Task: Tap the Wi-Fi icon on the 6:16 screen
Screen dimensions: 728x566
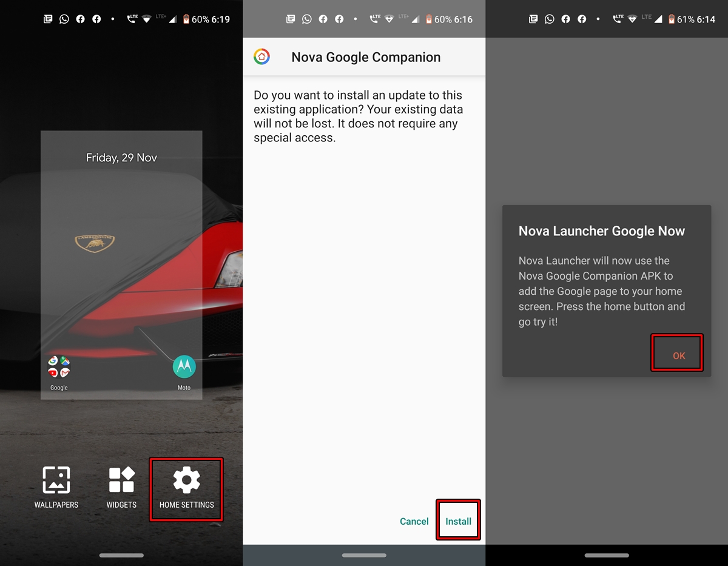Action: (389, 19)
